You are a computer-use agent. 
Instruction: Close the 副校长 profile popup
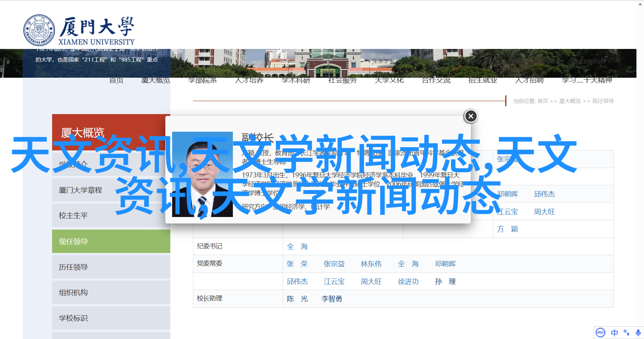pyautogui.click(x=471, y=116)
